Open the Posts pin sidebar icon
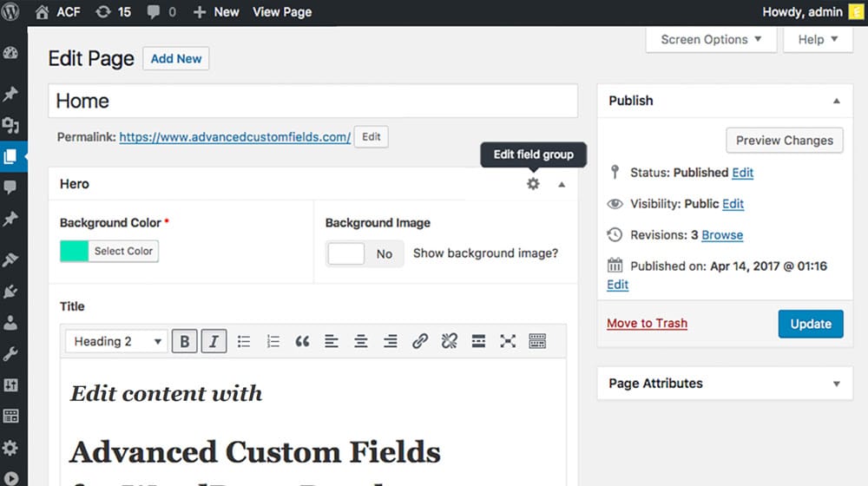This screenshot has width=868, height=486. (10, 94)
